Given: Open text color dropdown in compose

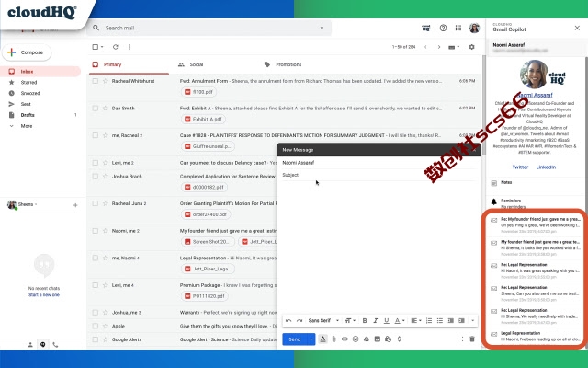Looking at the screenshot, I should tap(400, 321).
